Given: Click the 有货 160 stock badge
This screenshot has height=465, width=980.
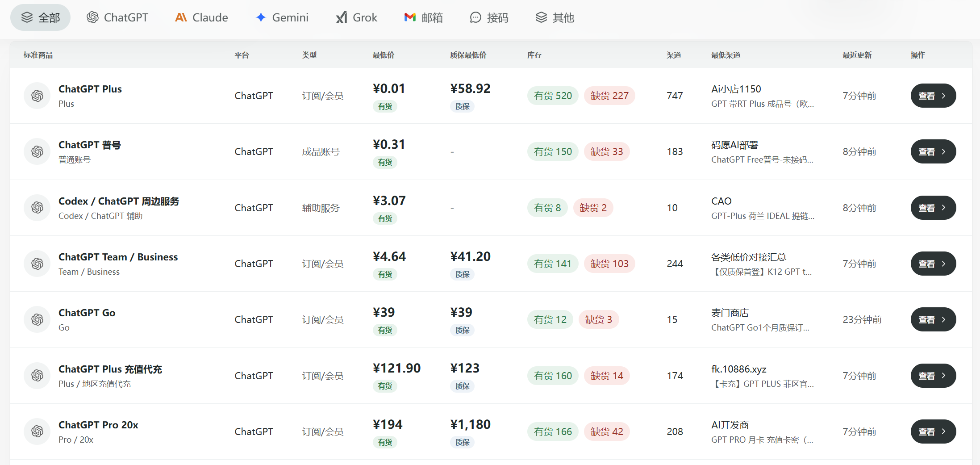Looking at the screenshot, I should 553,376.
